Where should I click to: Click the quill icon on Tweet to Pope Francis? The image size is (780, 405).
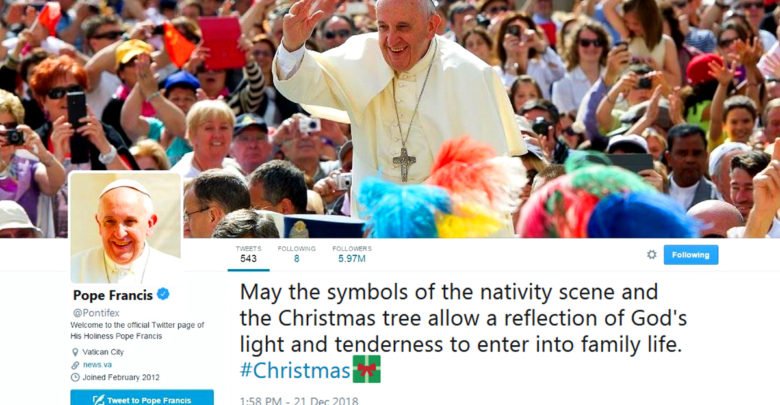pos(98,400)
